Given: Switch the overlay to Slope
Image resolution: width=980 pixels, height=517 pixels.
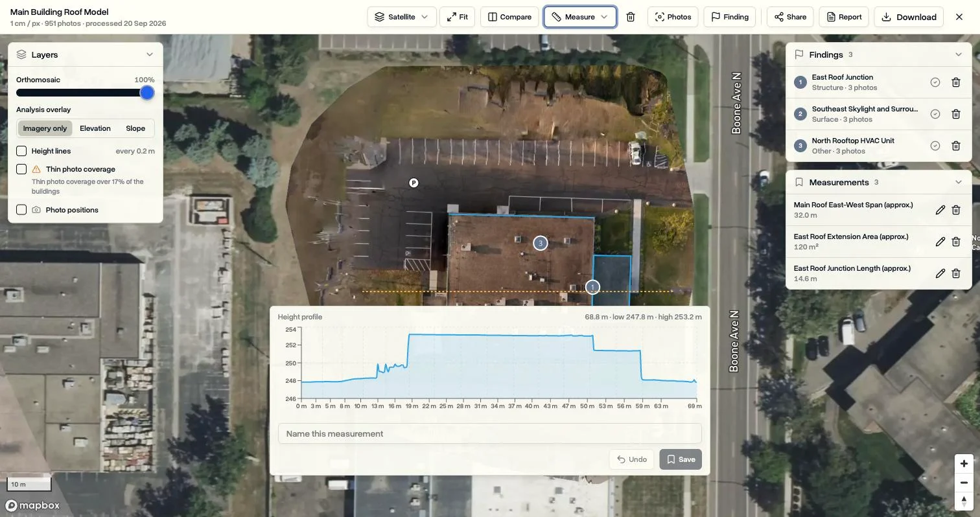Looking at the screenshot, I should [x=135, y=128].
